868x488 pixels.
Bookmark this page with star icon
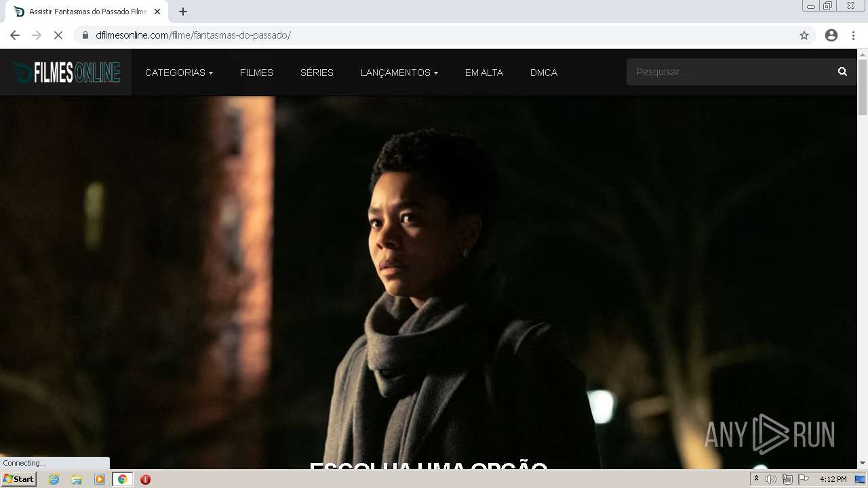(804, 35)
